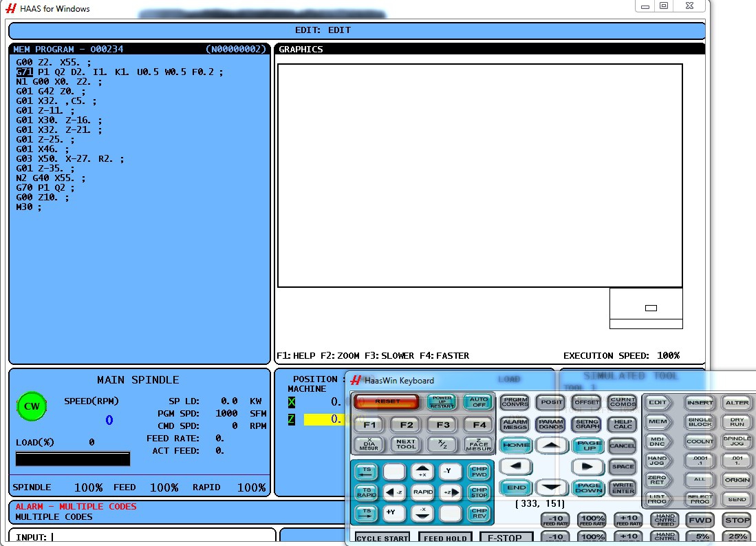Select the MDI DNC mode key

657,441
